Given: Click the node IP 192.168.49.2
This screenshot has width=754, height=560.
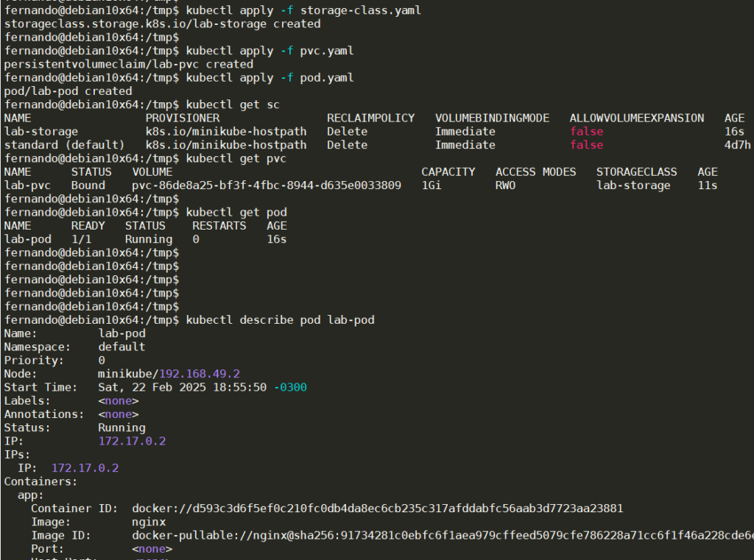Looking at the screenshot, I should pyautogui.click(x=200, y=374).
